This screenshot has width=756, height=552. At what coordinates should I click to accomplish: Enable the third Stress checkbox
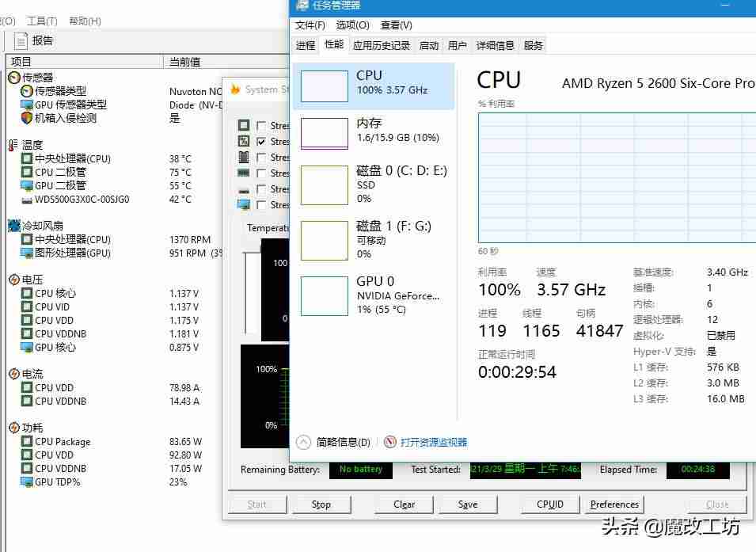coord(261,158)
